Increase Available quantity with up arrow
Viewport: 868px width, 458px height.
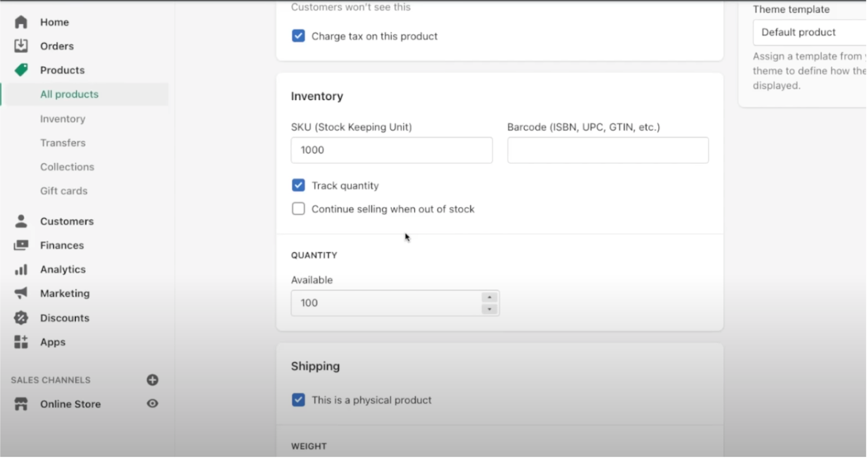click(x=490, y=298)
